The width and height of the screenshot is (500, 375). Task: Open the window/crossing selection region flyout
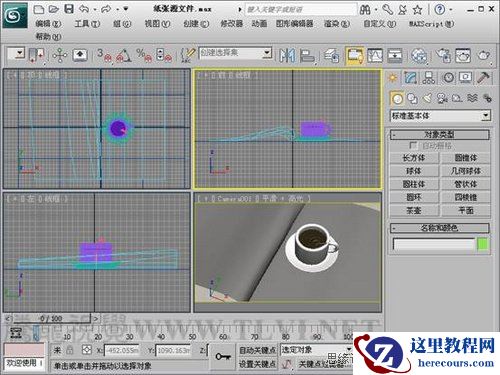click(37, 55)
